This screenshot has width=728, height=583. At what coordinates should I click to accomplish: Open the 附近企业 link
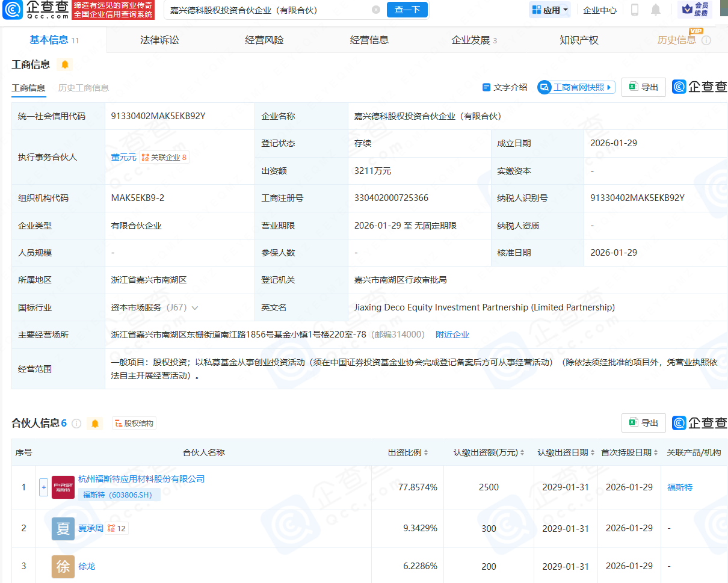[452, 335]
